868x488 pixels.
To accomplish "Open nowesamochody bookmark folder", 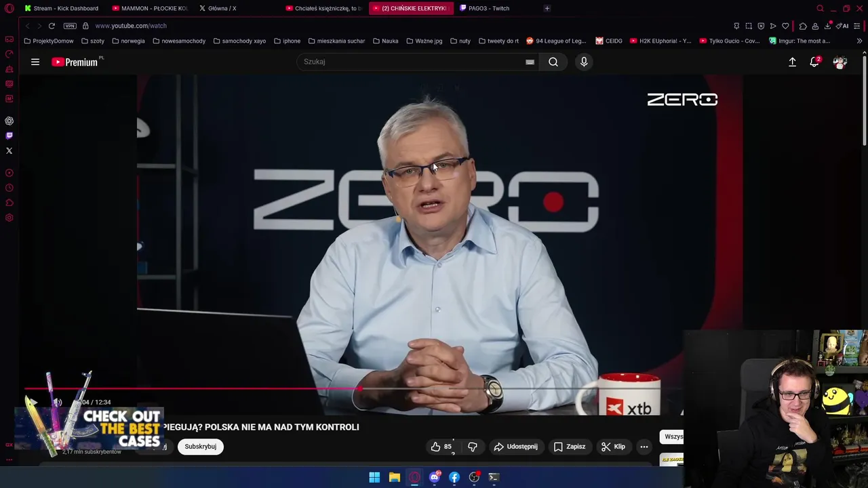I will [x=179, y=41].
